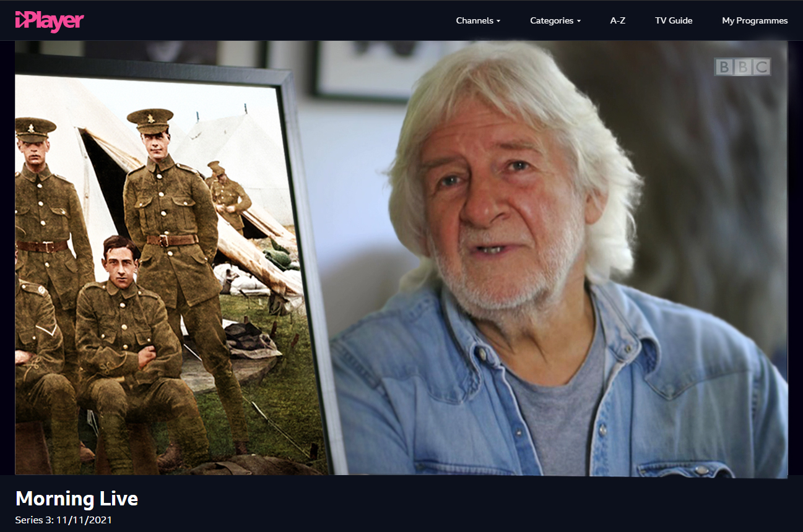Viewport: 803px width, 532px height.
Task: Click the video player frame
Action: click(x=401, y=258)
